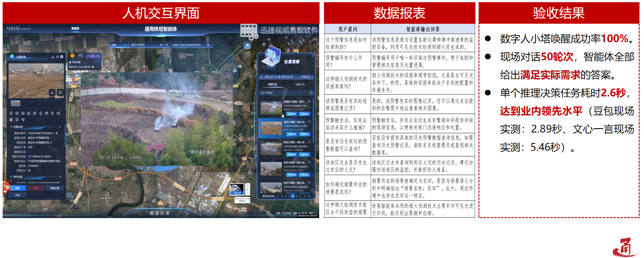Click the calendar icon next to the date range

(x=262, y=77)
